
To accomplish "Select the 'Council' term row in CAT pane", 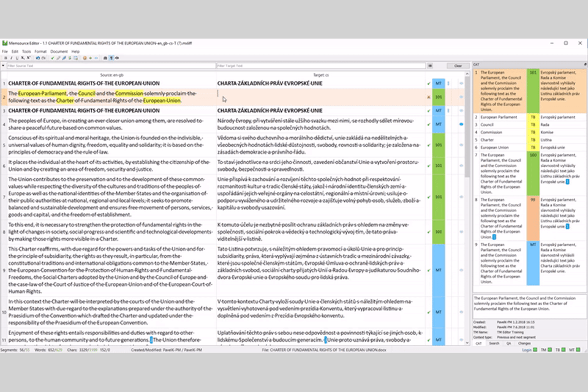I will pos(529,124).
